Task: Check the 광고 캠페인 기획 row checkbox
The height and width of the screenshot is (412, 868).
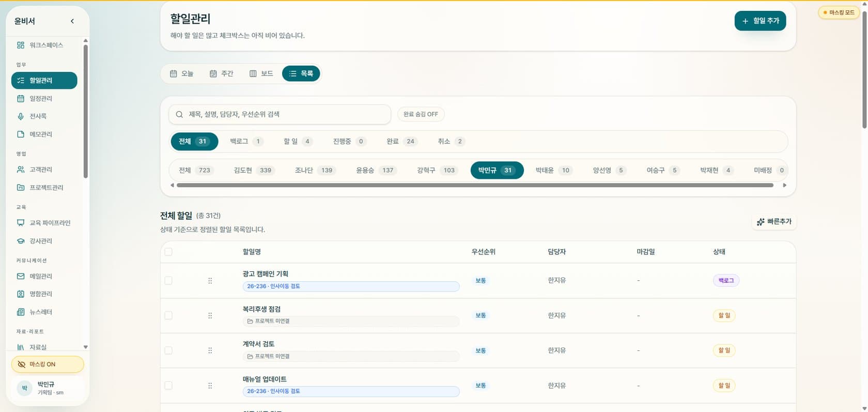Action: [x=168, y=280]
